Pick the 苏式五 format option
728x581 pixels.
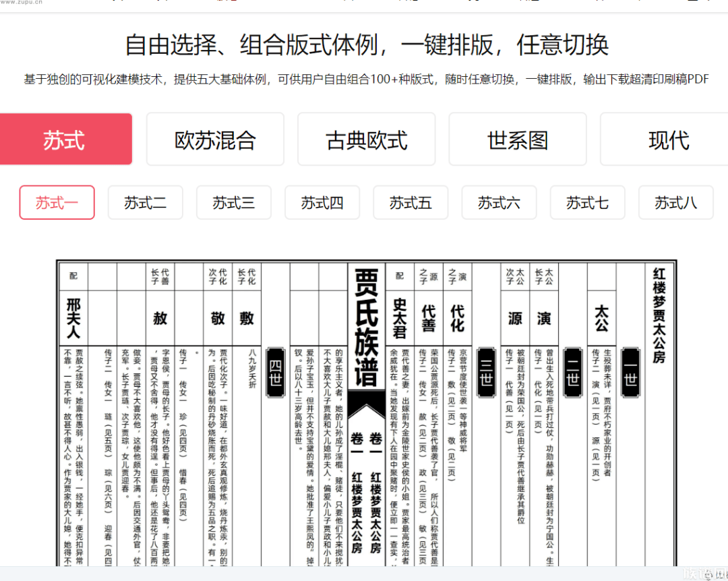click(411, 202)
